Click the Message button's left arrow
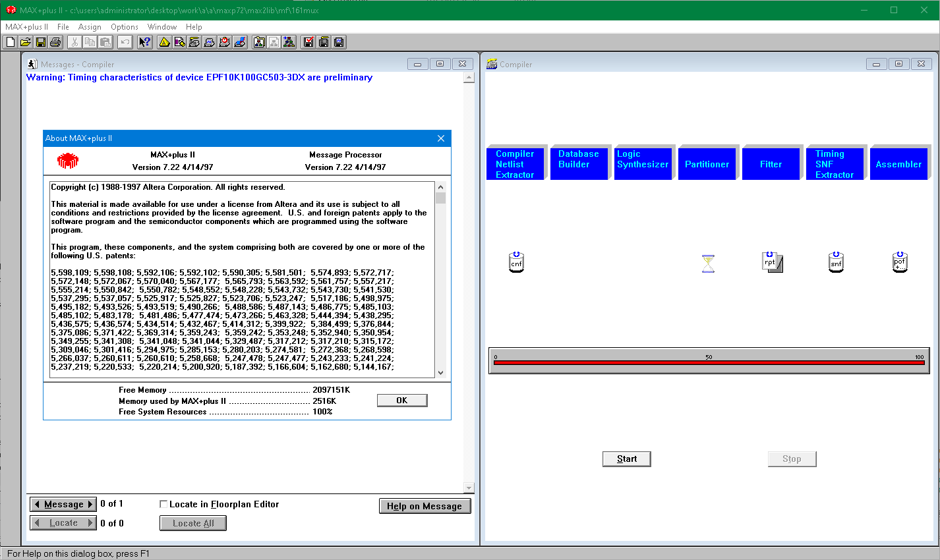The image size is (940, 560). pyautogui.click(x=37, y=505)
